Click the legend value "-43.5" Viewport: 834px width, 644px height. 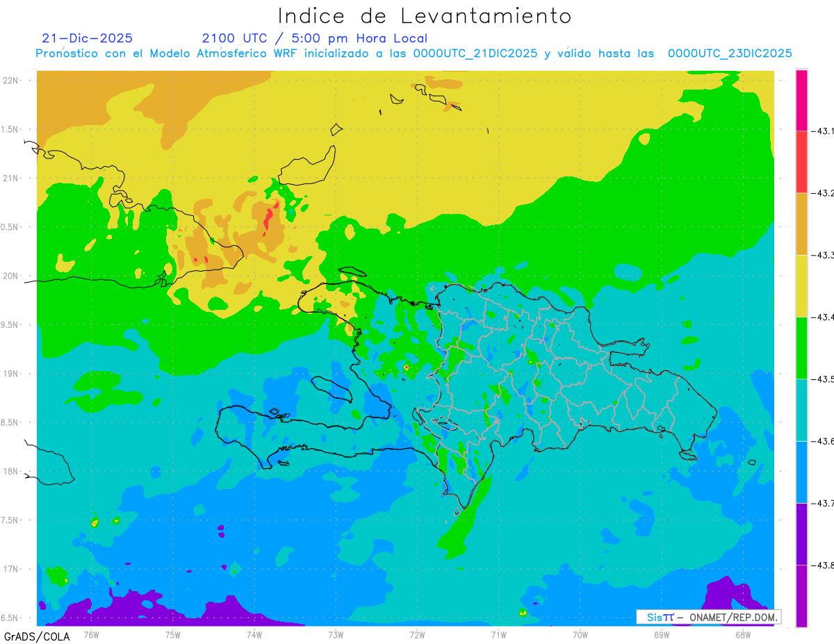coord(822,379)
